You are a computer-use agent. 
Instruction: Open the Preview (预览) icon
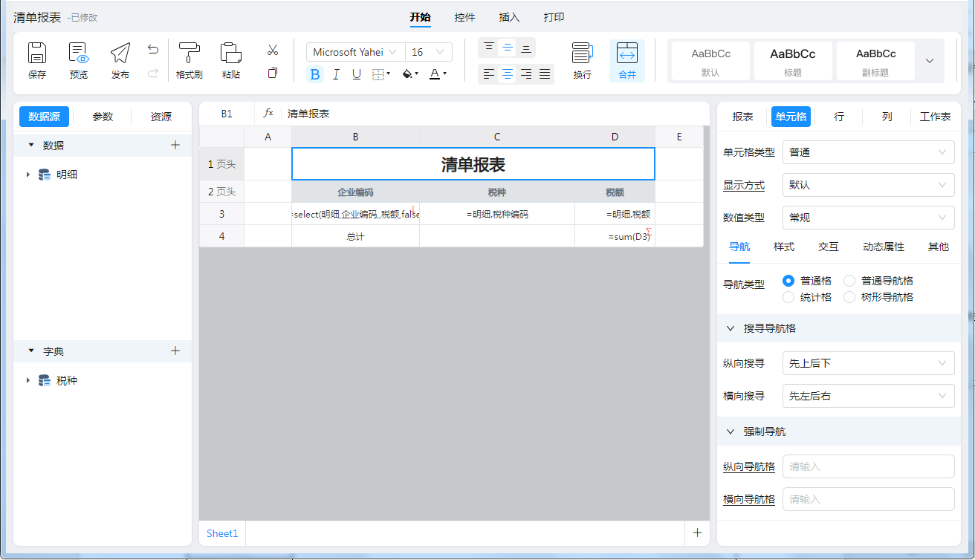coord(79,54)
